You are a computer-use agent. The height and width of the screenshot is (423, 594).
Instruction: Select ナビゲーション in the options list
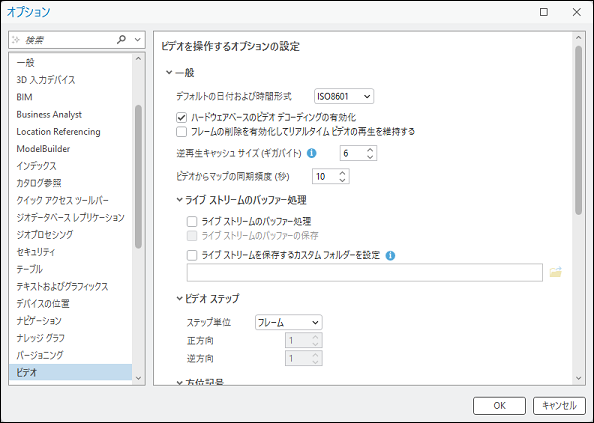point(39,321)
